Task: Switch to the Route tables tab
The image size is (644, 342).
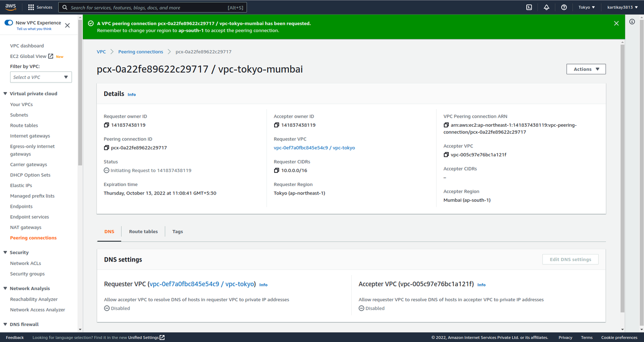Action: click(x=143, y=232)
